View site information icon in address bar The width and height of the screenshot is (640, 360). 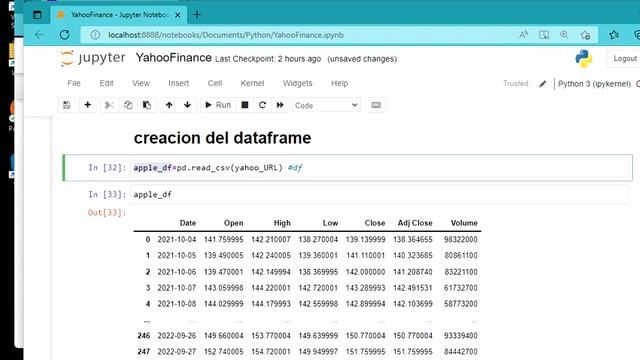pyautogui.click(x=95, y=35)
